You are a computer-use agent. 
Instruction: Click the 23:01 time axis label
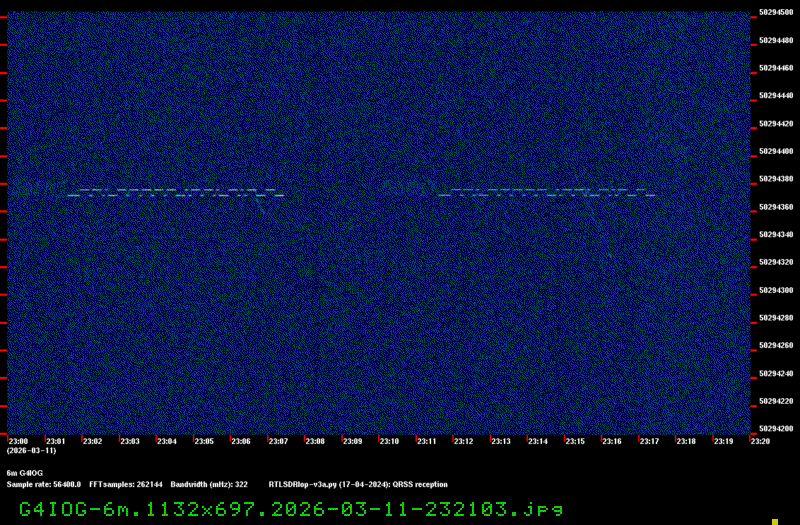click(56, 441)
